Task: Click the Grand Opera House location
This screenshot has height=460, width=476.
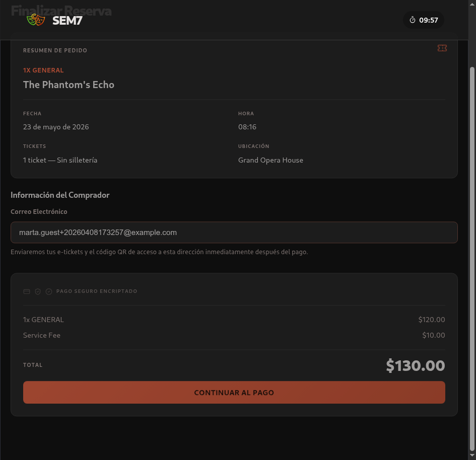Action: 270,160
